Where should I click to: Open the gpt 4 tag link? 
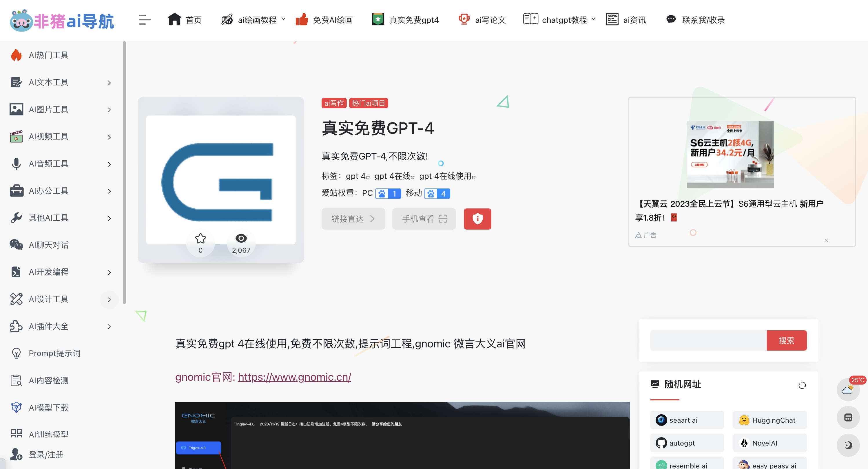click(x=357, y=176)
